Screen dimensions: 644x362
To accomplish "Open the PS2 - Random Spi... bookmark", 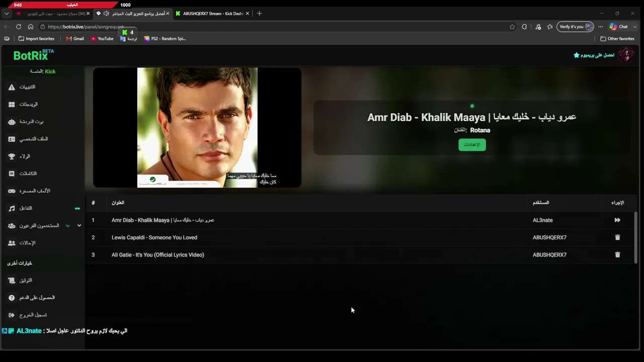I will click(165, 39).
